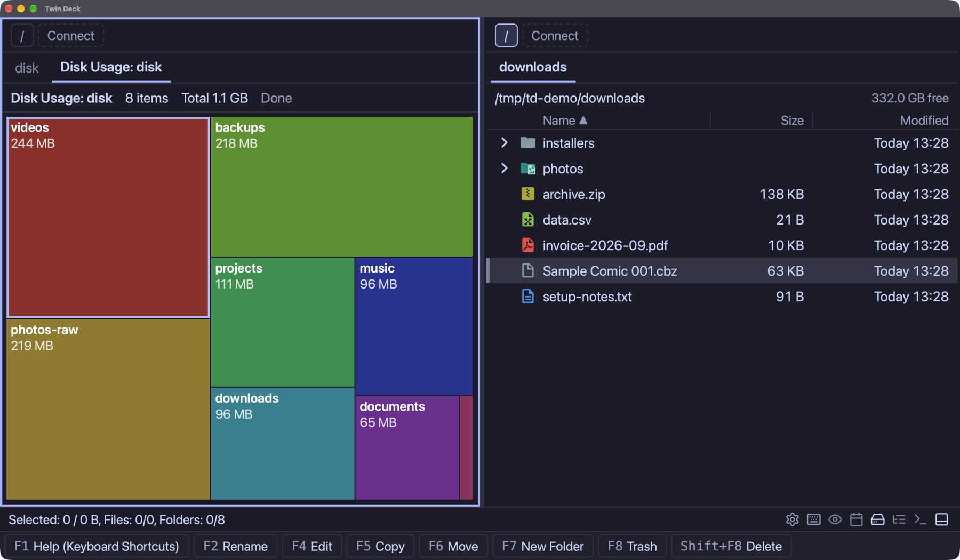
Task: Select the downloads tab in right pane
Action: (x=533, y=67)
